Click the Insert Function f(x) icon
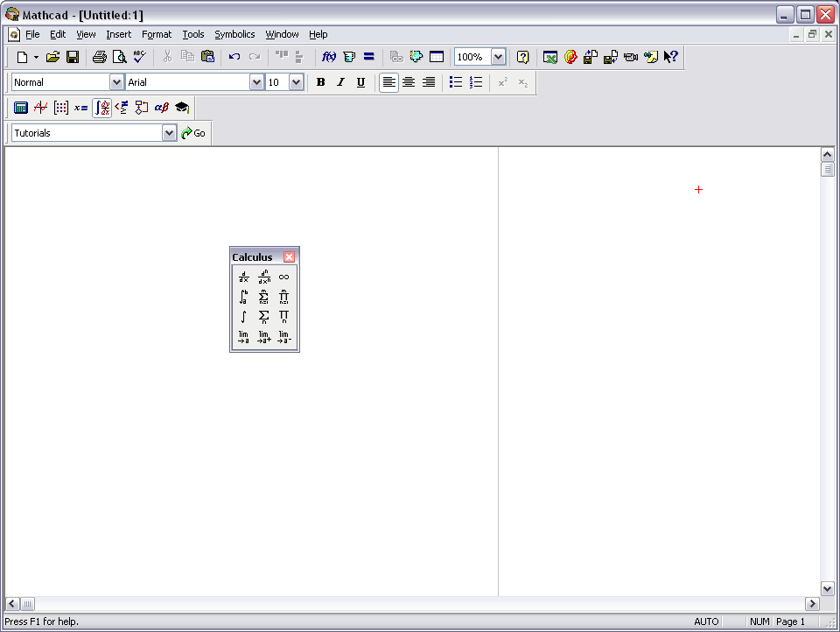 click(329, 57)
